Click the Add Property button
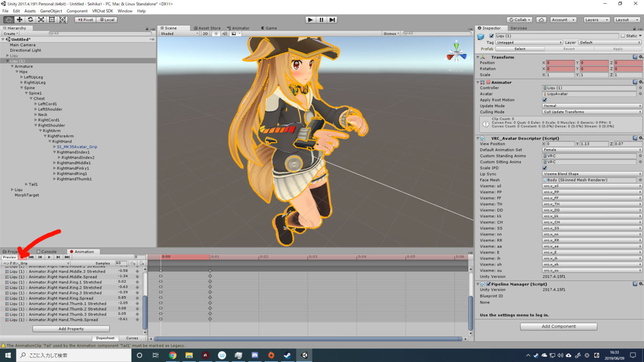644x362 pixels. tap(71, 329)
